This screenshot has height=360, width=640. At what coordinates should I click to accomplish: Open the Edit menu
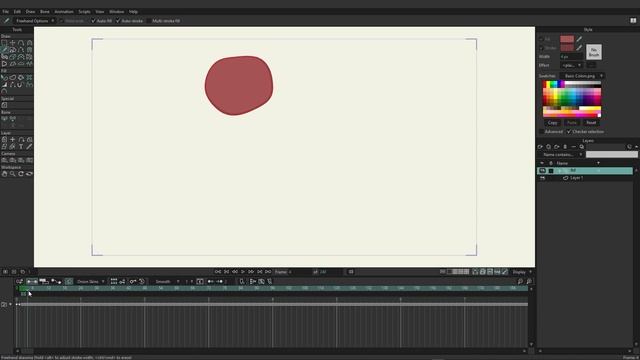(17, 11)
